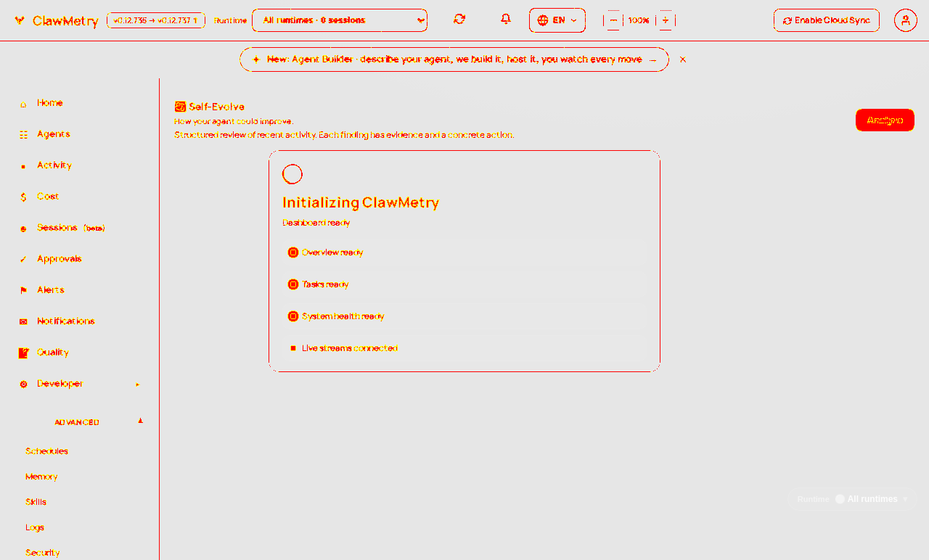Expand the Developer menu
The width and height of the screenshot is (929, 560).
click(80, 384)
